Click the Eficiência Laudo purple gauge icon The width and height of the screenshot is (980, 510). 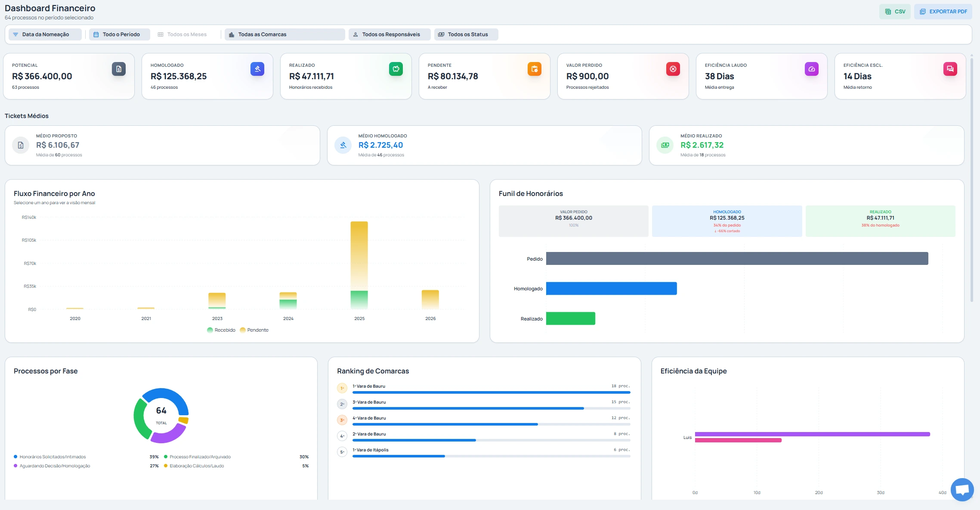tap(812, 69)
